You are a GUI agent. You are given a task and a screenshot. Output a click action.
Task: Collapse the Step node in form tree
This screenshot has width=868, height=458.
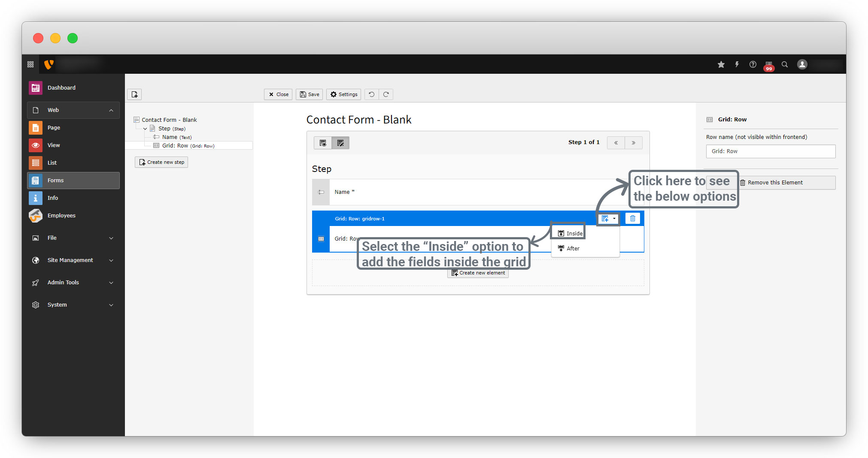(145, 129)
